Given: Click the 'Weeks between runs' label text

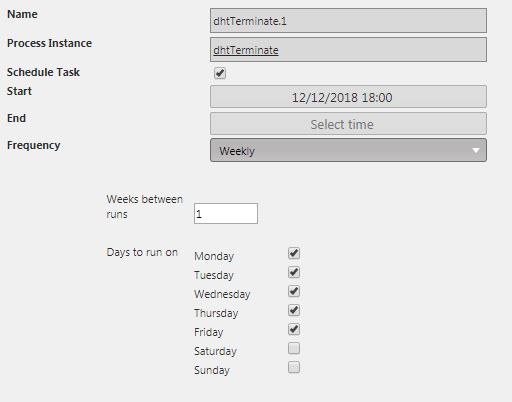Looking at the screenshot, I should [145, 206].
